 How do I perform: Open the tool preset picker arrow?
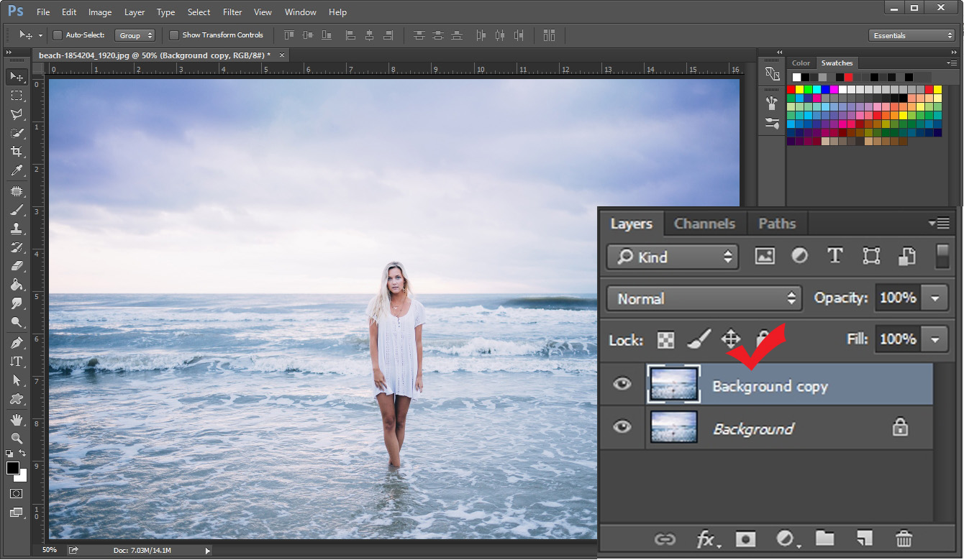(x=40, y=35)
